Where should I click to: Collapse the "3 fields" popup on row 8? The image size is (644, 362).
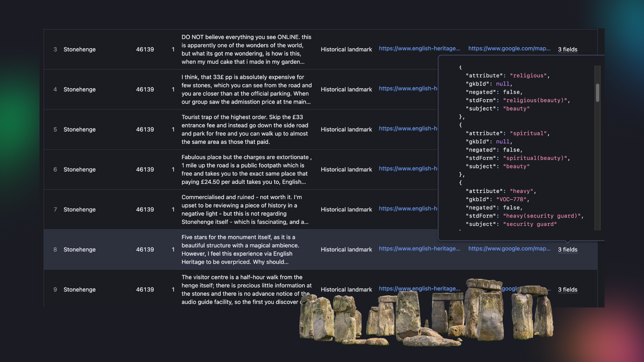(x=568, y=249)
